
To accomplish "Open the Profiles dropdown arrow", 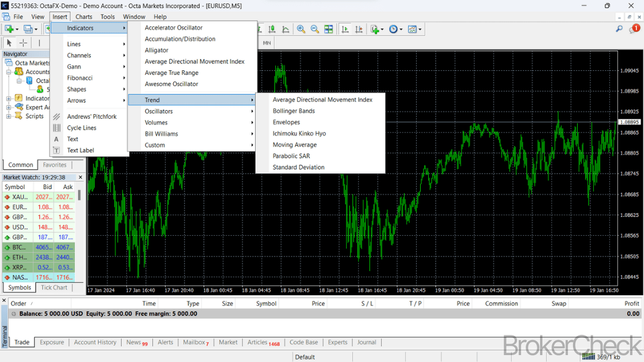I will point(36,29).
